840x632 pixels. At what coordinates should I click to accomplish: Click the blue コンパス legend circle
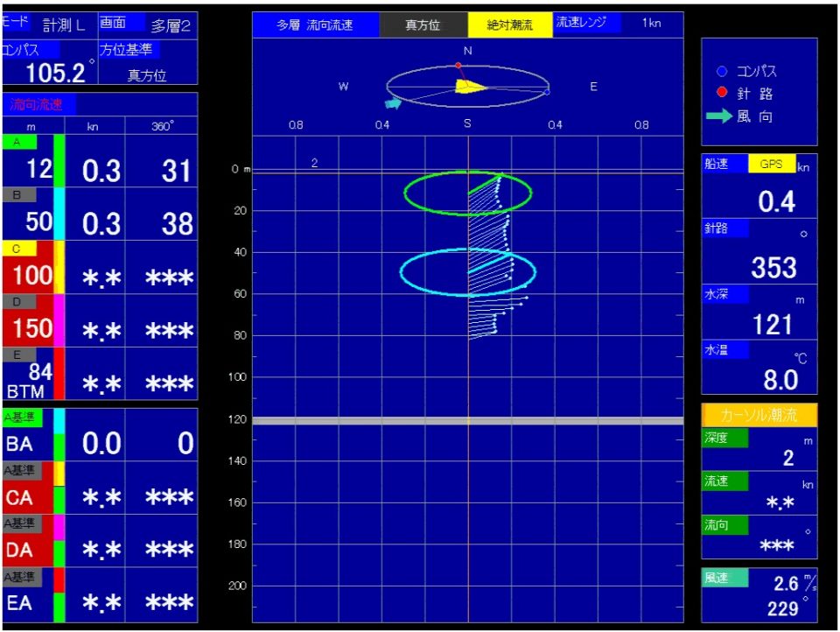pos(723,72)
